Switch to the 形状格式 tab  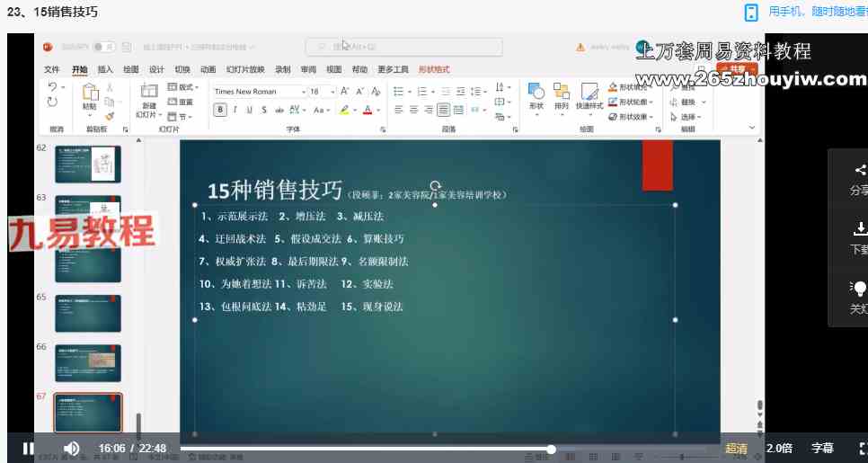click(434, 69)
